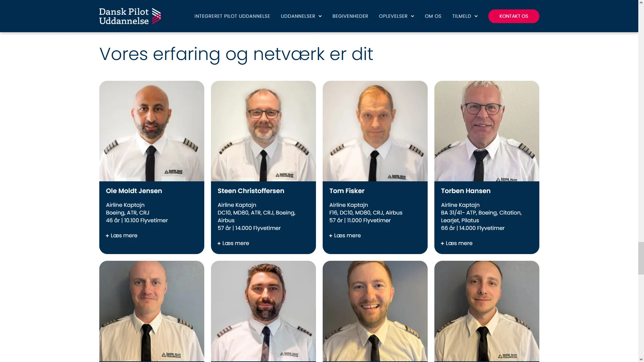Click the scrollbar up arrow
Viewport: 644px width, 362px height.
point(641,3)
